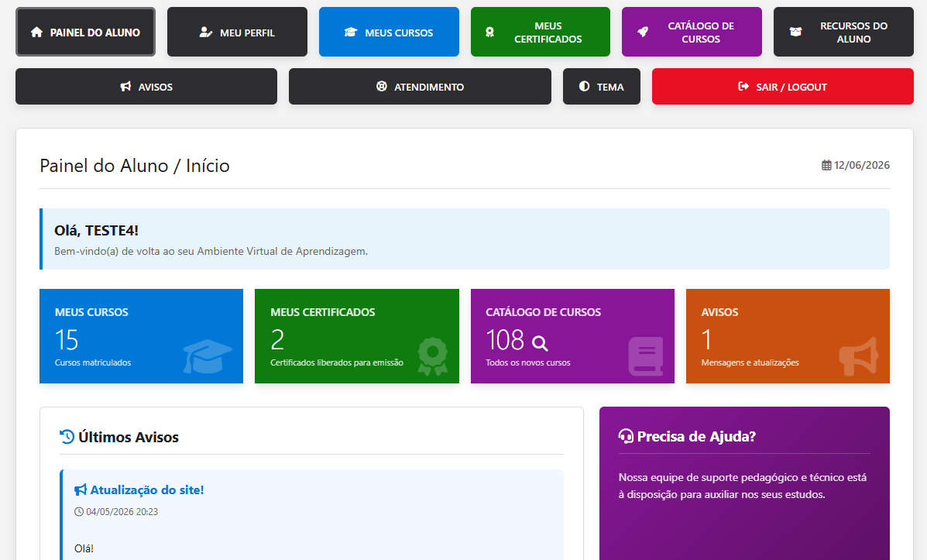Click the Cursos matriculados label
The image size is (927, 560).
(93, 362)
